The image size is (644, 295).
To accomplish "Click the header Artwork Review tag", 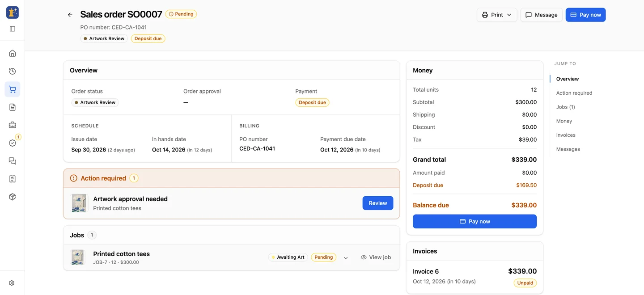I will (x=104, y=38).
